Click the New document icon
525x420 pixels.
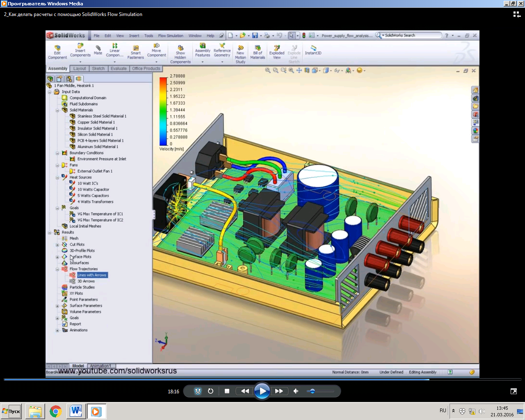[x=231, y=36]
